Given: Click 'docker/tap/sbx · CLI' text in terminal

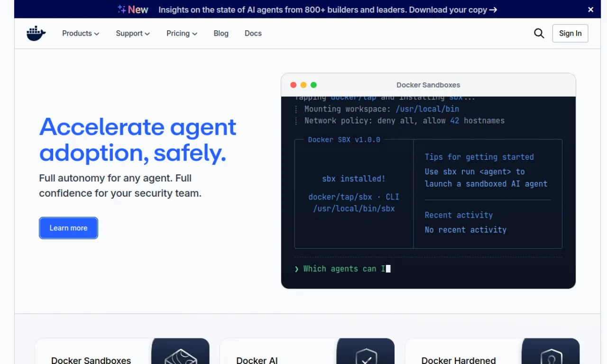Looking at the screenshot, I should click(x=354, y=197).
